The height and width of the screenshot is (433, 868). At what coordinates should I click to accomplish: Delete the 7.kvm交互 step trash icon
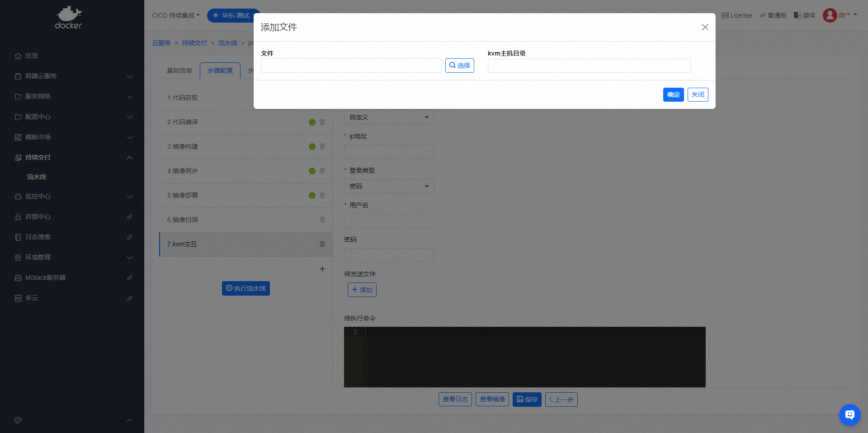click(x=322, y=244)
